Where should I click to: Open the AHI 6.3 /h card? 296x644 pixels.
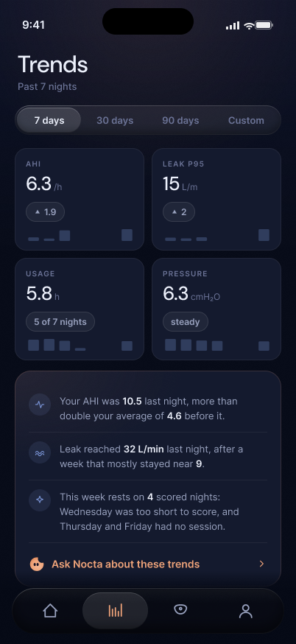(80, 199)
